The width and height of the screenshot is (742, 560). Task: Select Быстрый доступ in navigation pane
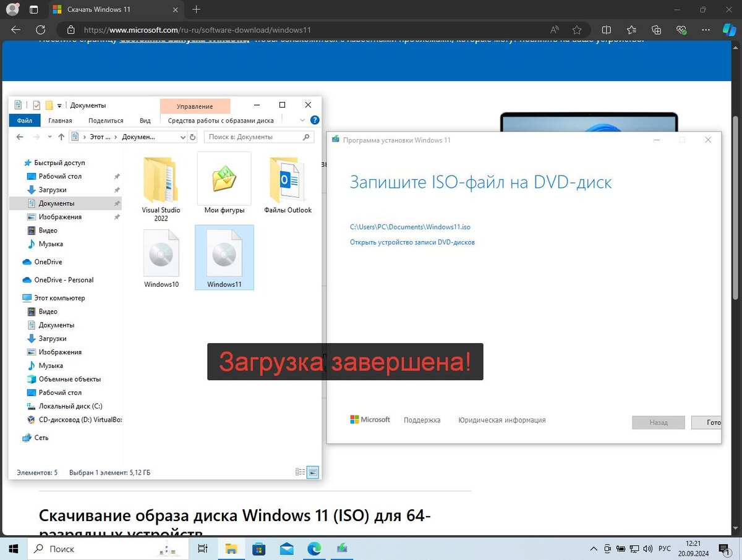pyautogui.click(x=59, y=163)
